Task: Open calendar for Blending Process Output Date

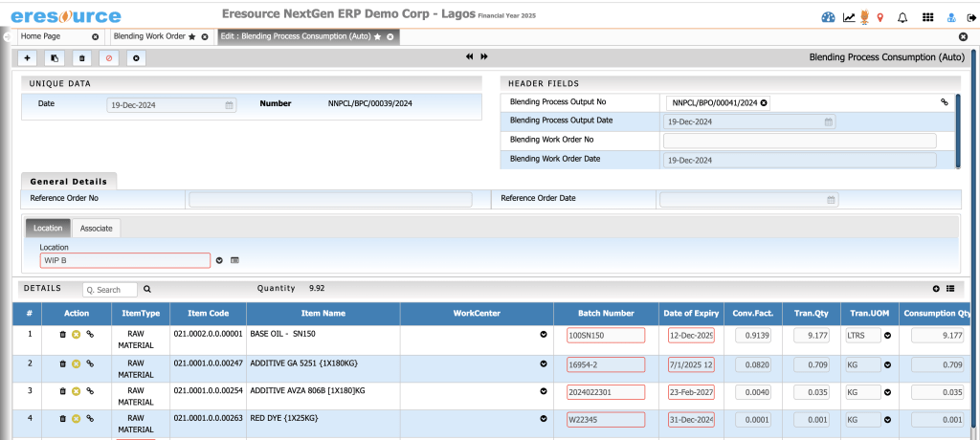Action: pos(828,121)
